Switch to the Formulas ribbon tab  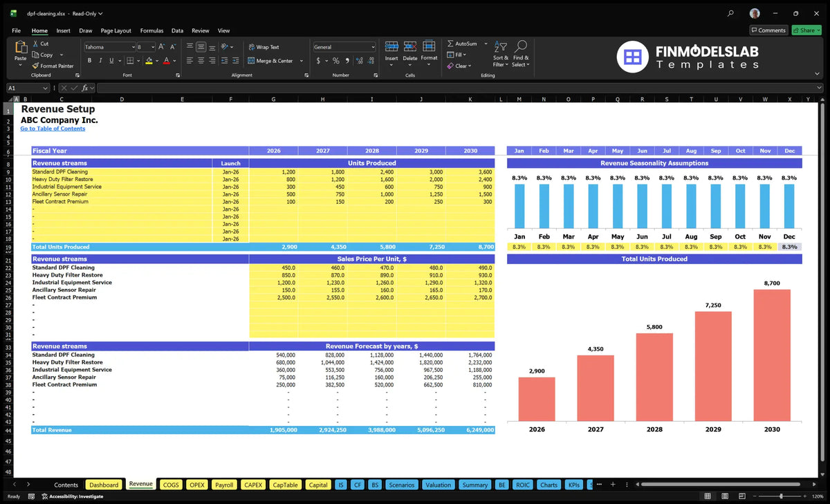click(151, 30)
